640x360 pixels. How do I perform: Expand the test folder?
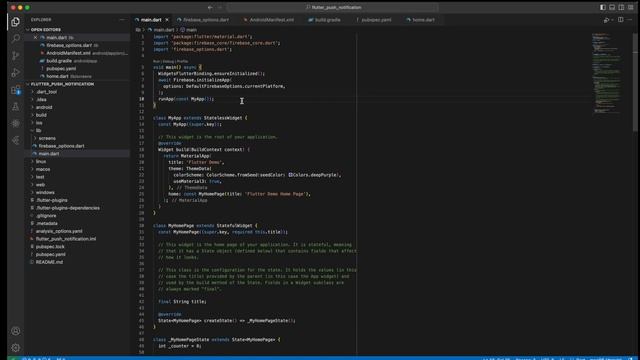point(40,177)
